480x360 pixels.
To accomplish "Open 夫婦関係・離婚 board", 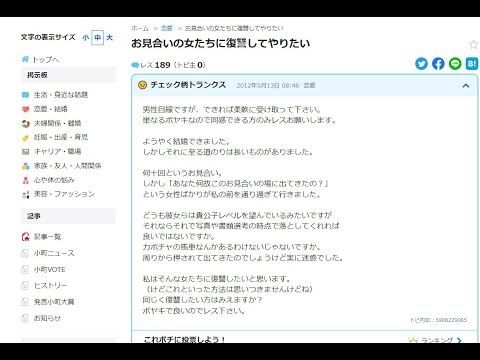I will (x=57, y=123).
